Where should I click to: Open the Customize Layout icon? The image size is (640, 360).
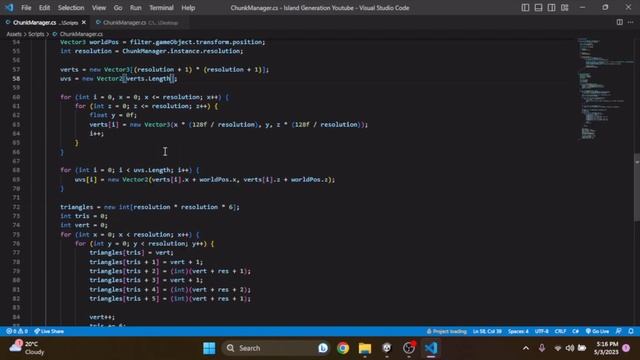pyautogui.click(x=564, y=8)
